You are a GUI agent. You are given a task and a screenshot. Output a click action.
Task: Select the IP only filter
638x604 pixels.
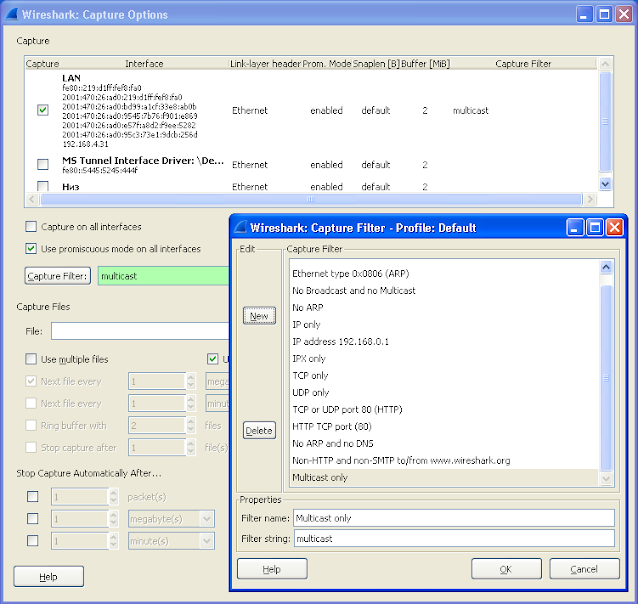pos(445,324)
